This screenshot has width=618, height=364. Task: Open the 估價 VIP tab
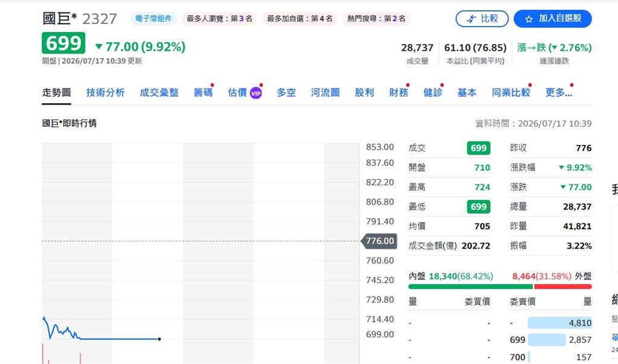click(245, 93)
